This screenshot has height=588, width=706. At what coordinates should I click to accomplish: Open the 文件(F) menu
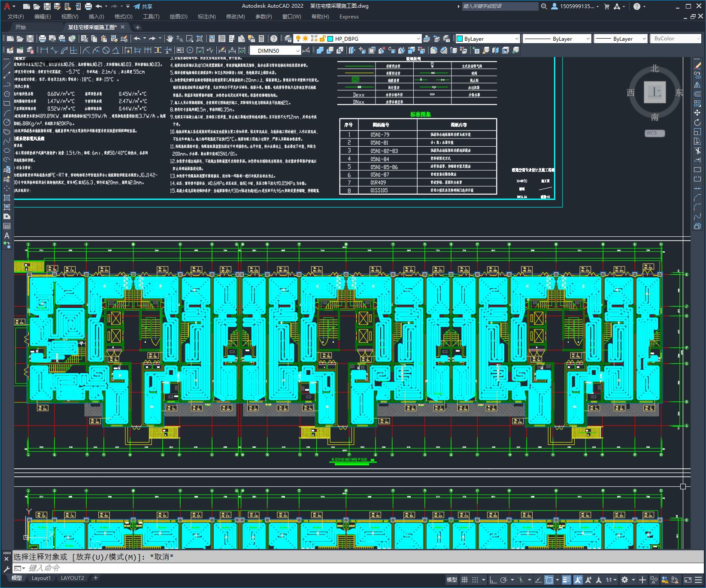(x=16, y=17)
